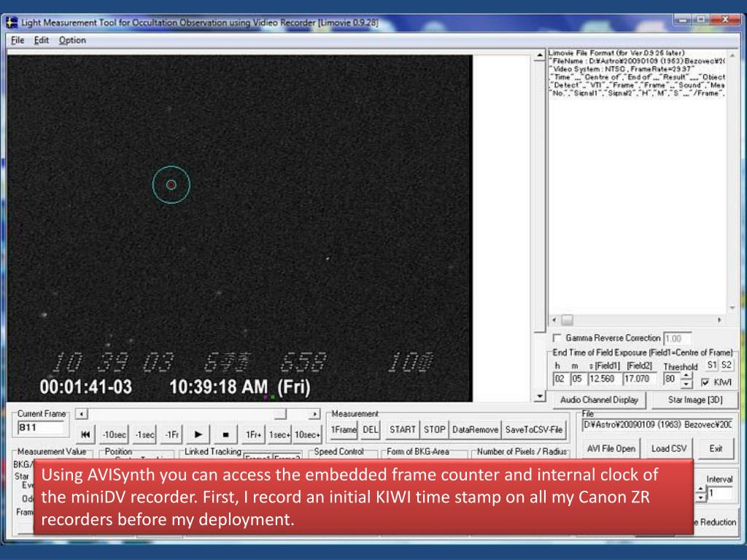Select the S2 button
Screen dimensions: 747x560
tap(726, 365)
